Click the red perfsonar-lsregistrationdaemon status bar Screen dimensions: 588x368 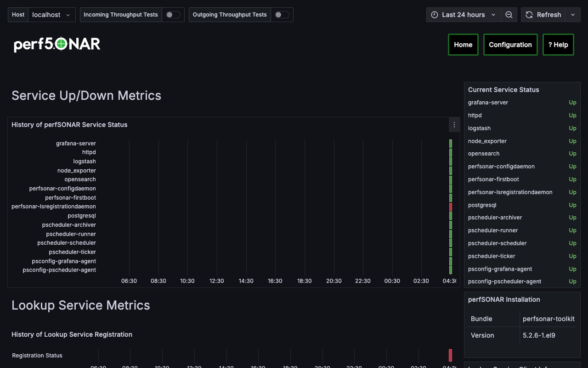pos(451,207)
